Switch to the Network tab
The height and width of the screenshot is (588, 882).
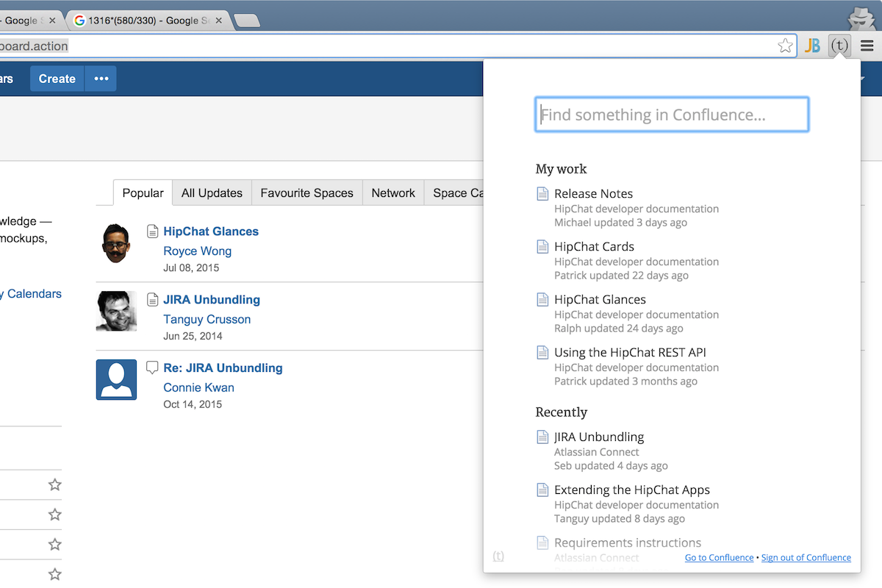point(393,193)
